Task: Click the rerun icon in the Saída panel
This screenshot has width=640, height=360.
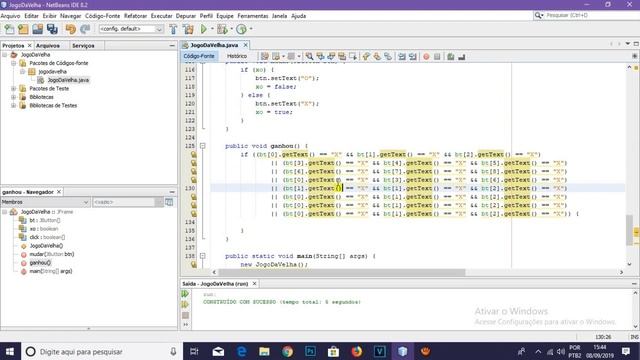Action: tap(185, 294)
